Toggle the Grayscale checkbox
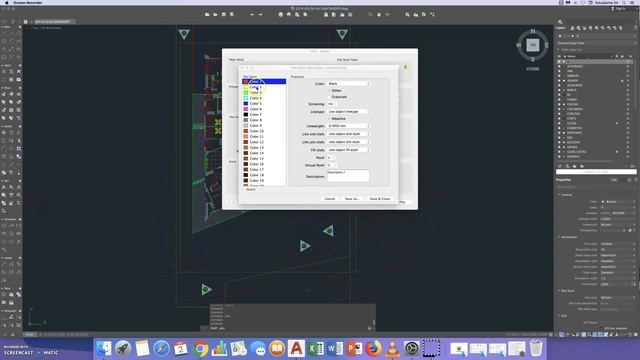The width and height of the screenshot is (640, 360). pyautogui.click(x=329, y=97)
